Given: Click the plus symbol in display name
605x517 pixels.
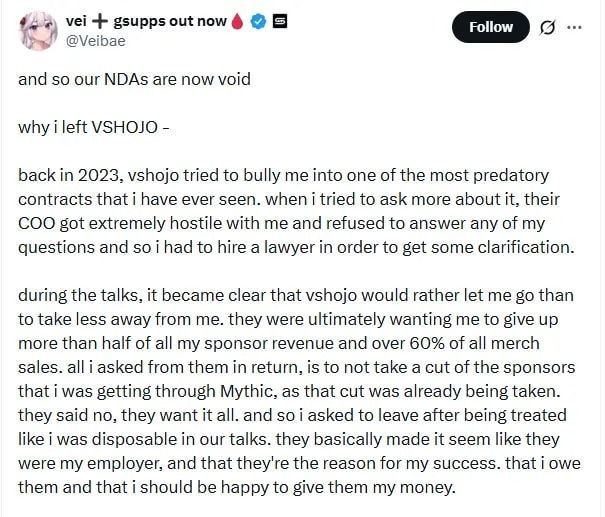Looking at the screenshot, I should point(100,22).
